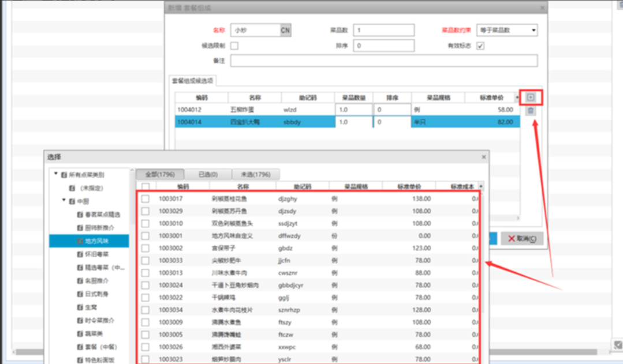623x364 pixels.
Task: Click the add candidate item plus icon
Action: pos(531,97)
